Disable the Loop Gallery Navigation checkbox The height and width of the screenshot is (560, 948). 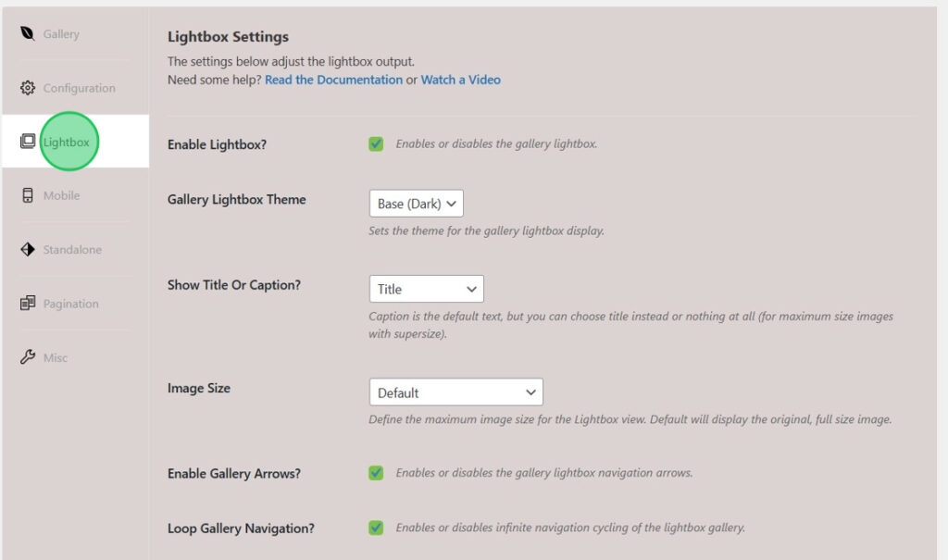(x=376, y=528)
